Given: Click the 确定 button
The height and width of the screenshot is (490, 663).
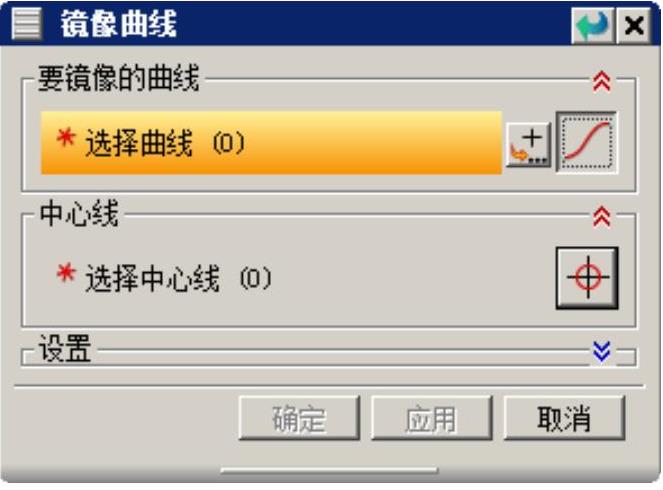Looking at the screenshot, I should pyautogui.click(x=299, y=418).
